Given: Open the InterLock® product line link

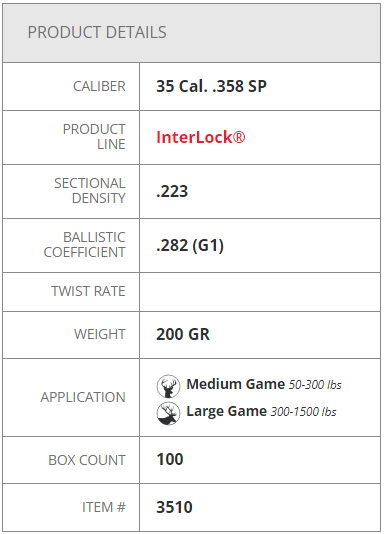Looking at the screenshot, I should pos(201,137).
